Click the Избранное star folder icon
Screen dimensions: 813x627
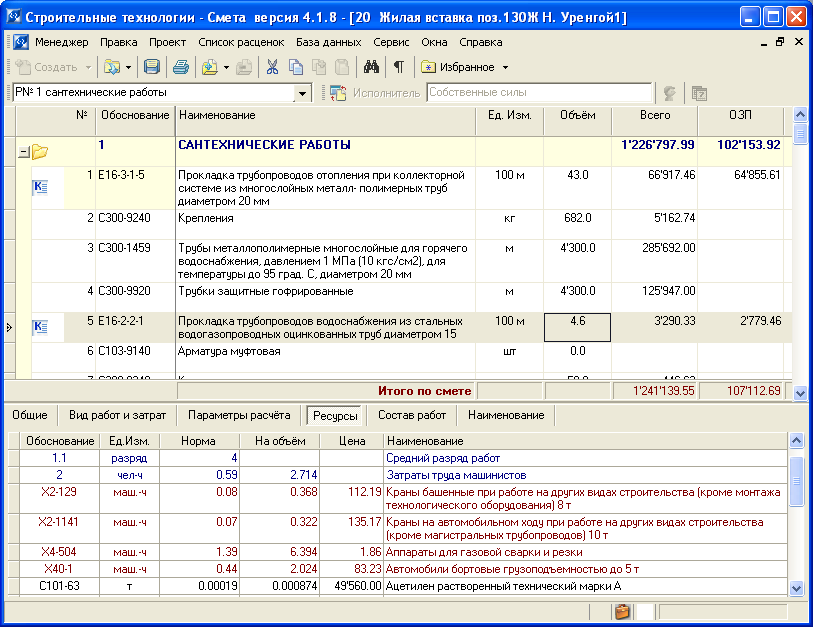[428, 67]
